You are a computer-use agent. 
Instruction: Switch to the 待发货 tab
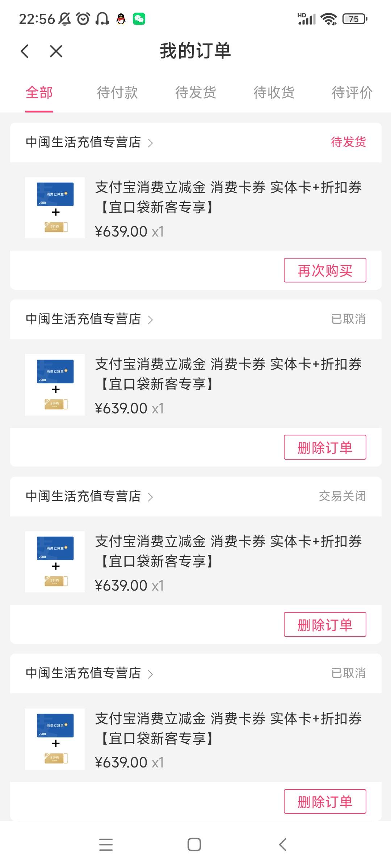click(x=195, y=93)
